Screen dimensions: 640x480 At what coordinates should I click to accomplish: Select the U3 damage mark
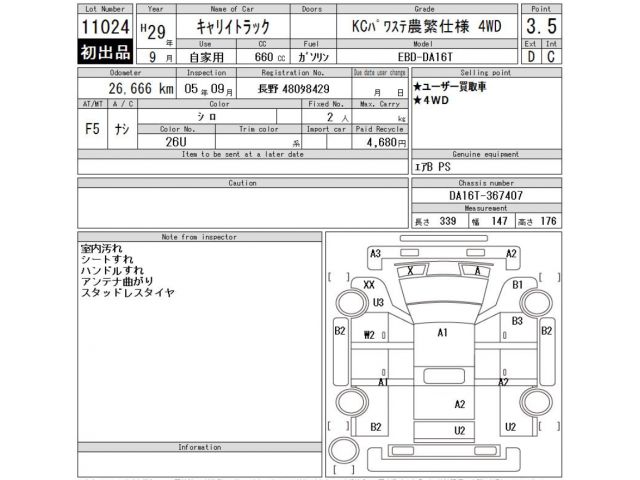pyautogui.click(x=378, y=302)
